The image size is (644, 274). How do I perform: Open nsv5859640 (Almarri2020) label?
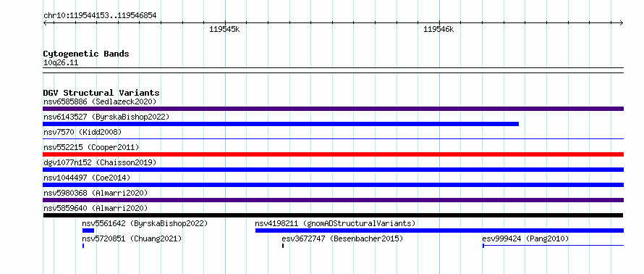[96, 208]
